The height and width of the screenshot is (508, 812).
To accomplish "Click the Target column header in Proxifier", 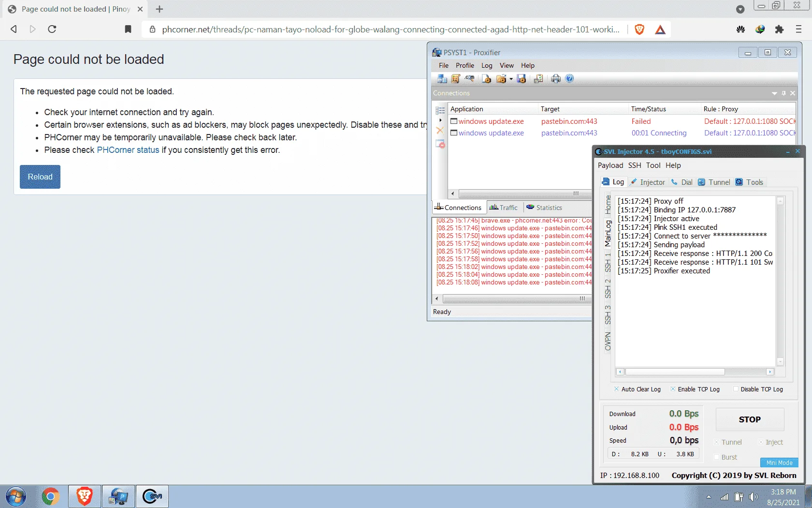I will 583,109.
